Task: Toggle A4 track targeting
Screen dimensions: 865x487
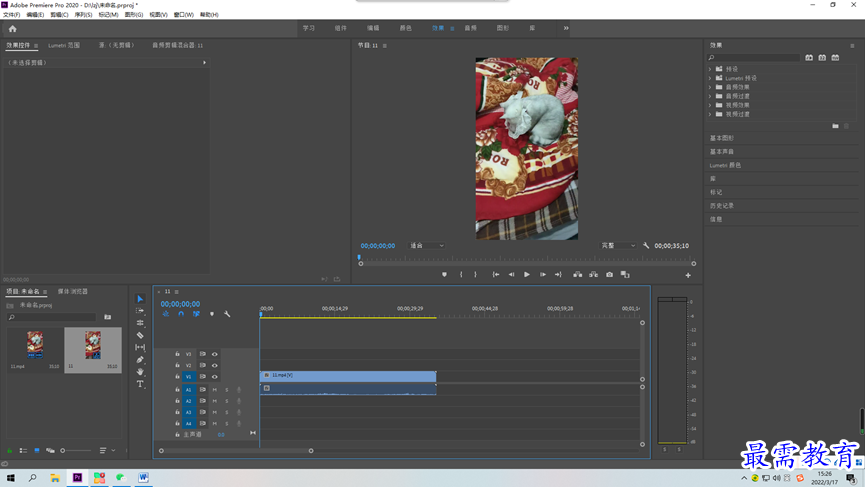Action: [189, 424]
